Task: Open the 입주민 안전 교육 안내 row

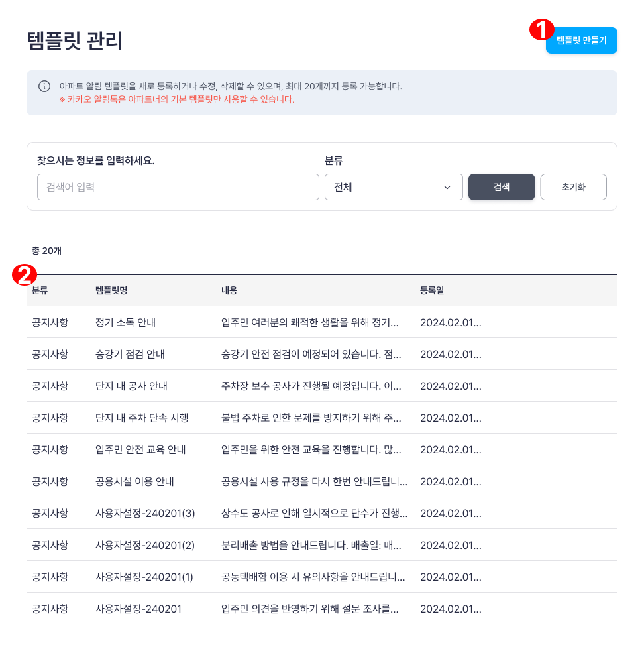Action: [x=322, y=449]
